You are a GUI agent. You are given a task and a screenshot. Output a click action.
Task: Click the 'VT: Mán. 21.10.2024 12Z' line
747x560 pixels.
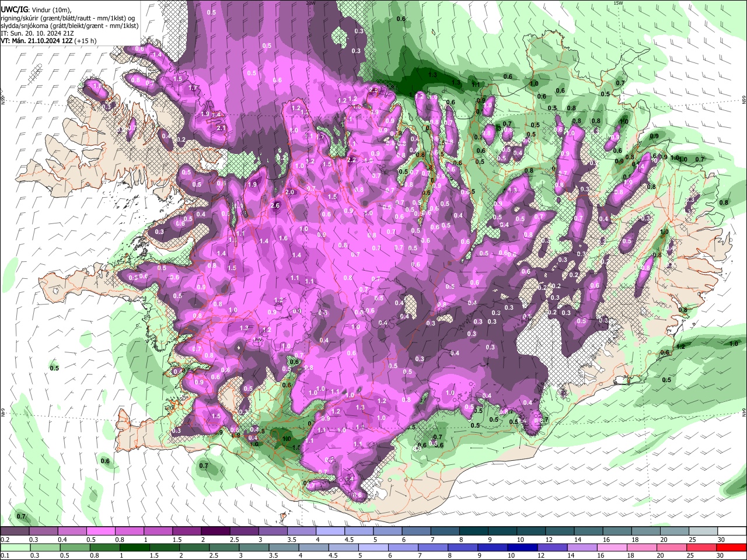[x=37, y=41]
